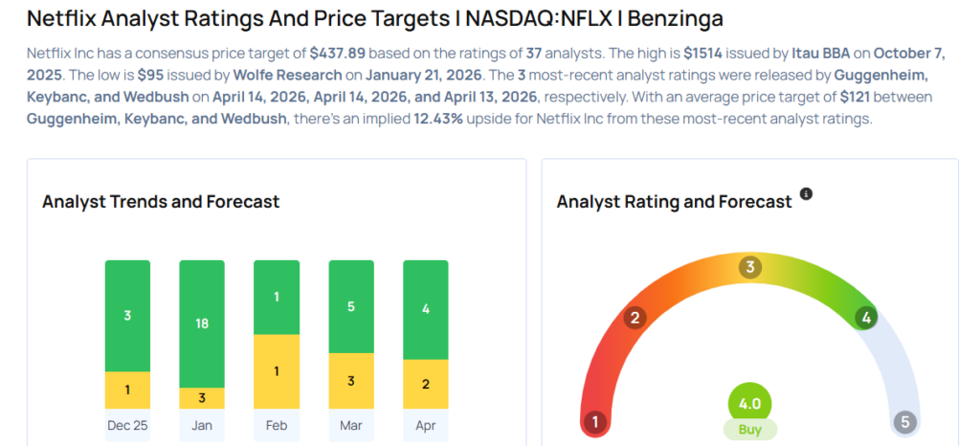Image resolution: width=980 pixels, height=446 pixels.
Task: Click gauge marker number 2
Action: coord(634,318)
